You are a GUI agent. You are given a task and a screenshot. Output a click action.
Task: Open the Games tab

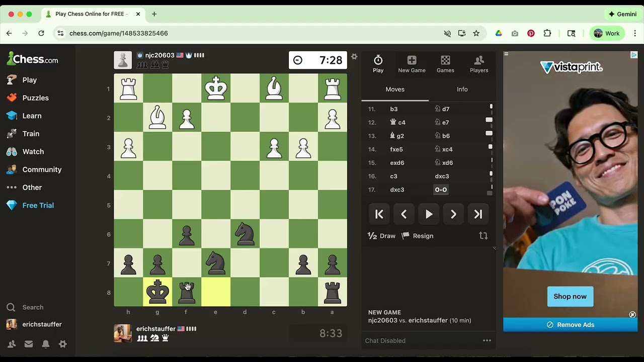[445, 64]
